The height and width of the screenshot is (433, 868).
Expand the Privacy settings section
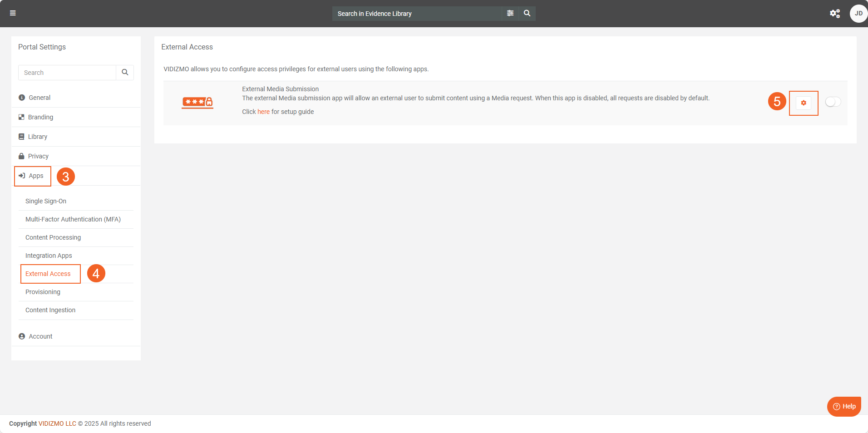click(38, 156)
